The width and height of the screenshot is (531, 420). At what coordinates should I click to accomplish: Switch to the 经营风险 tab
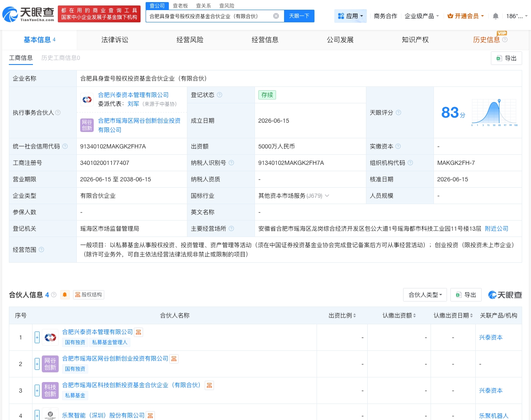pos(190,40)
